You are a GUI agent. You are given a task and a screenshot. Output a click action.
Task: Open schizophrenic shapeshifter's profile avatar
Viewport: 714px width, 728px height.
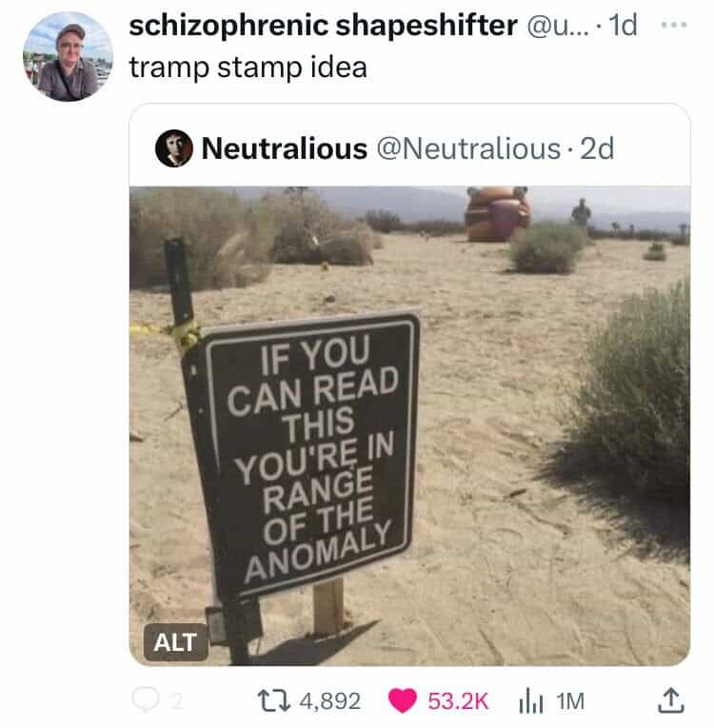coord(68,57)
